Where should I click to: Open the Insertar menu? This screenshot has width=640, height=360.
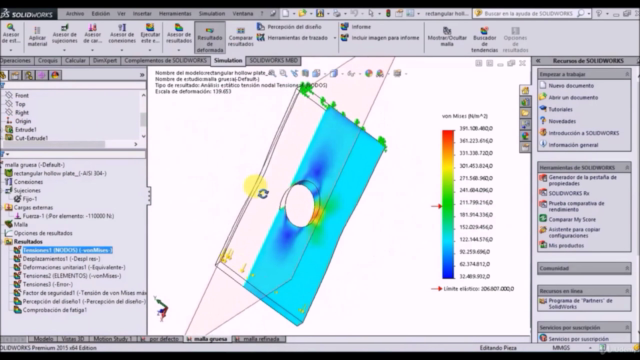[x=142, y=13]
